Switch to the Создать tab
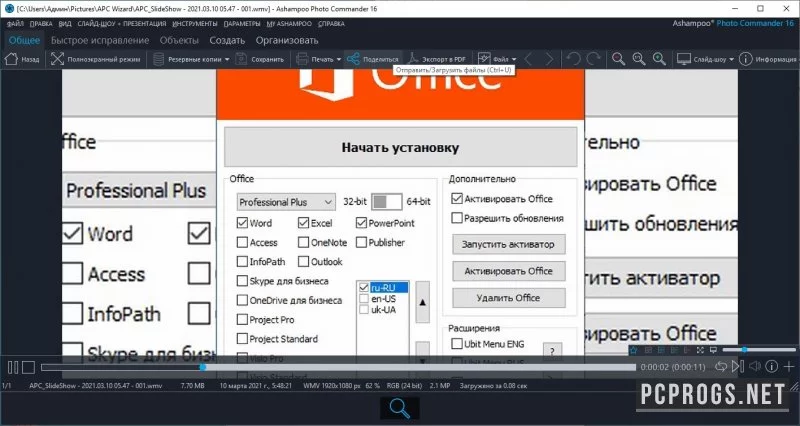The width and height of the screenshot is (800, 426). pos(227,40)
